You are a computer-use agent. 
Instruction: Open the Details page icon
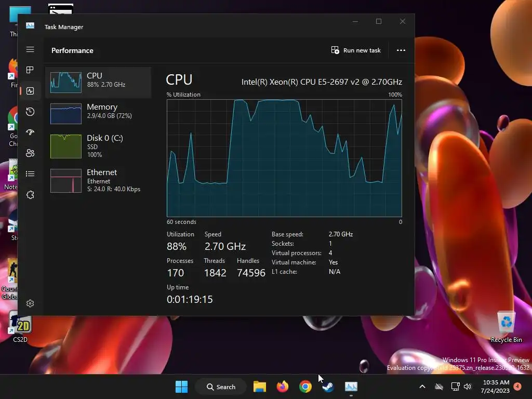coord(30,174)
